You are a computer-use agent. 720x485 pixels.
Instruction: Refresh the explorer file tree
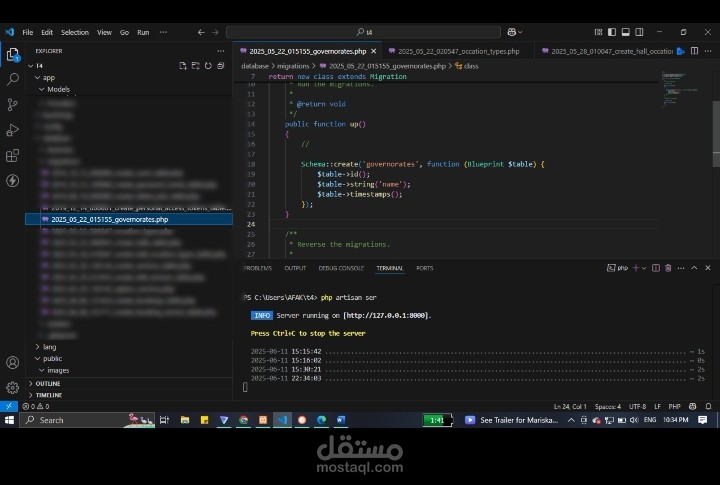coord(208,66)
